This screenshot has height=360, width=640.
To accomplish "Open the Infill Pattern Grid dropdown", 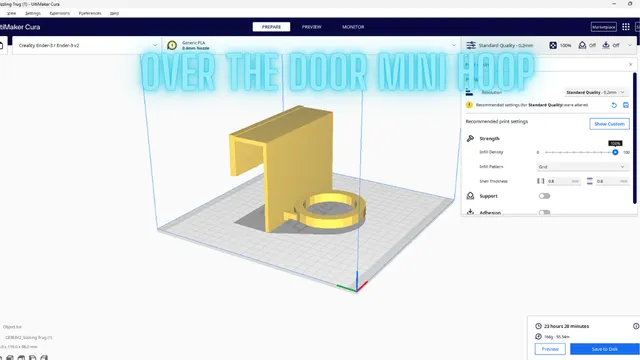I will (582, 167).
